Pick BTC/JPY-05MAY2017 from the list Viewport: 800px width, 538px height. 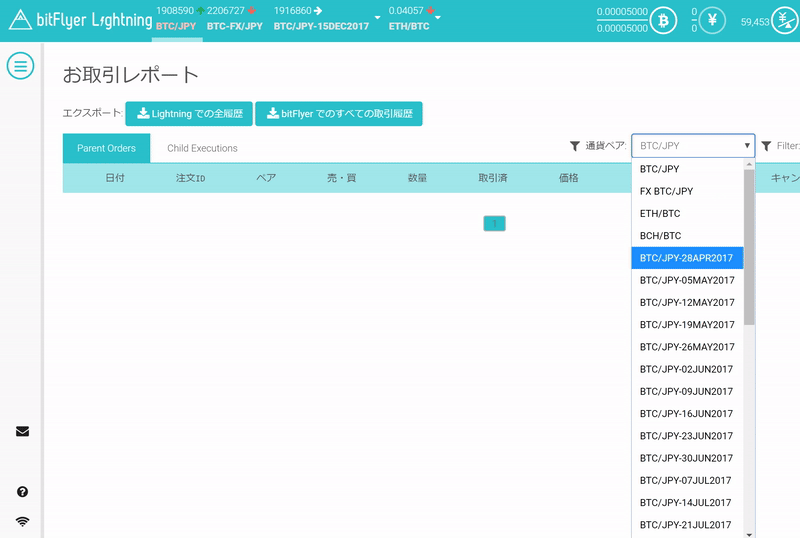point(687,280)
